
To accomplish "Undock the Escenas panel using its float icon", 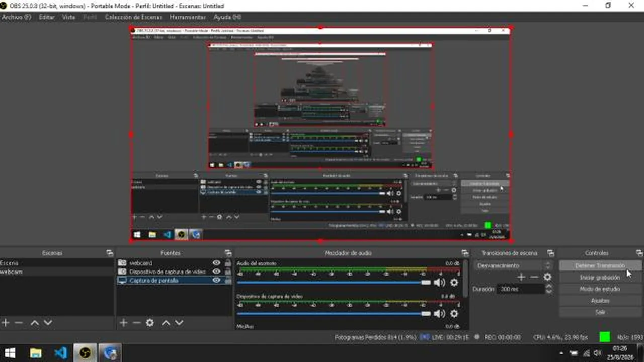I will pyautogui.click(x=110, y=253).
